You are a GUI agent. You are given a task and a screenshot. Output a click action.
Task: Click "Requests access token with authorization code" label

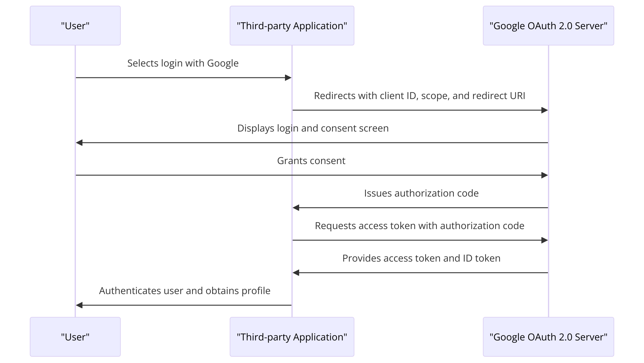click(420, 226)
